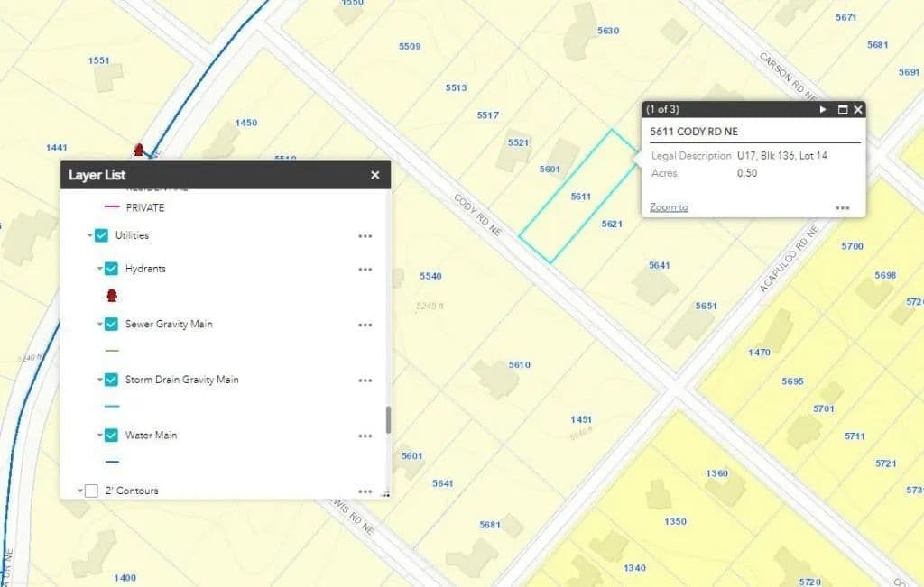
Task: Click Zoom to link in popup
Action: 669,207
